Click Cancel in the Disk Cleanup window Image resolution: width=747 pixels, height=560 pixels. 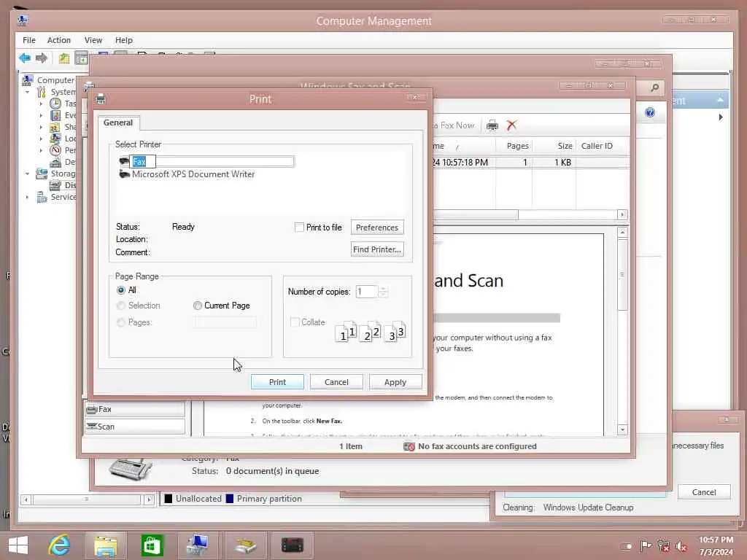[x=704, y=492]
